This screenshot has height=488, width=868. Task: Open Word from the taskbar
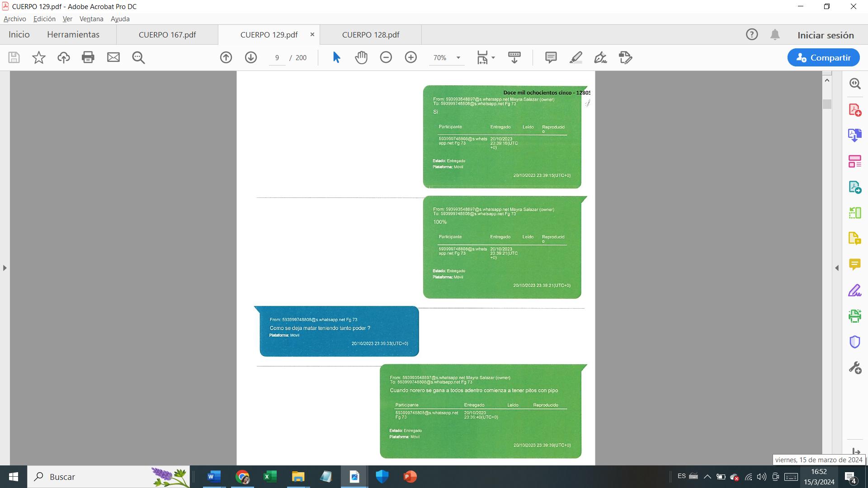[x=214, y=477]
